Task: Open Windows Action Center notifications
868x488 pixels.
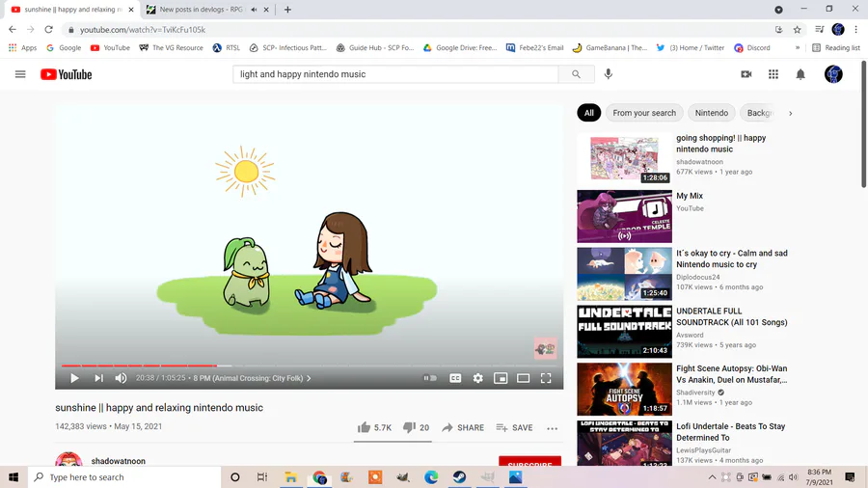Action: (x=851, y=477)
